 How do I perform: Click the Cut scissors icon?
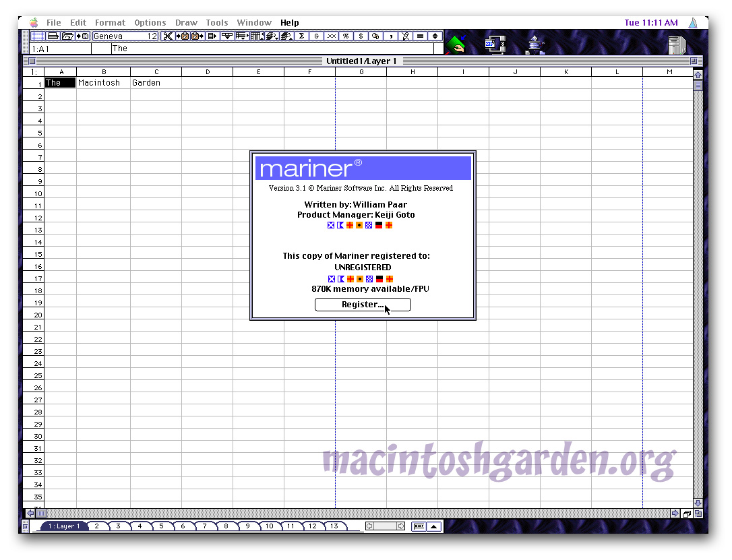pos(168,36)
